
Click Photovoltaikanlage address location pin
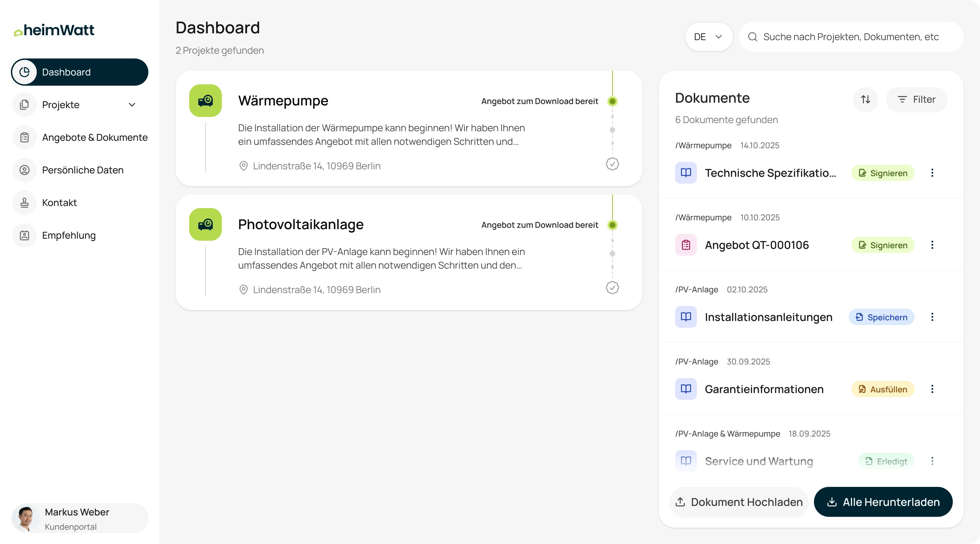[x=244, y=290]
